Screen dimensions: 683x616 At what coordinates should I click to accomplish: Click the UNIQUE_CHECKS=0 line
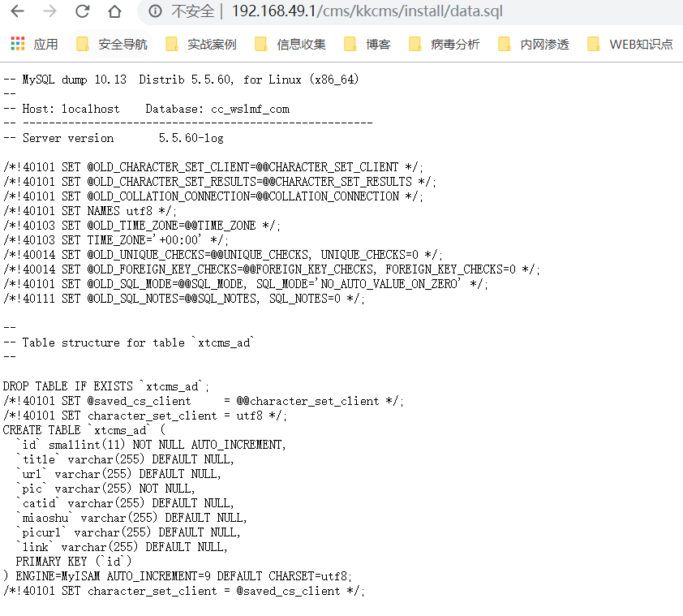[x=222, y=255]
